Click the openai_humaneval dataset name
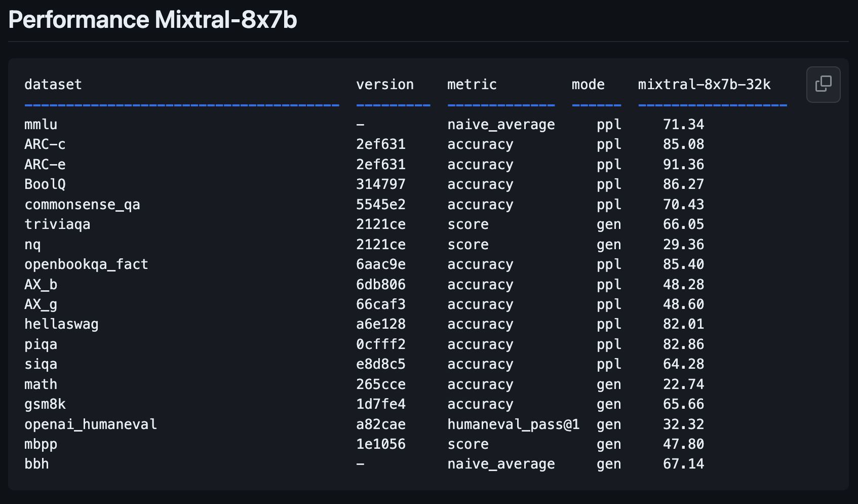The image size is (858, 504). click(91, 424)
